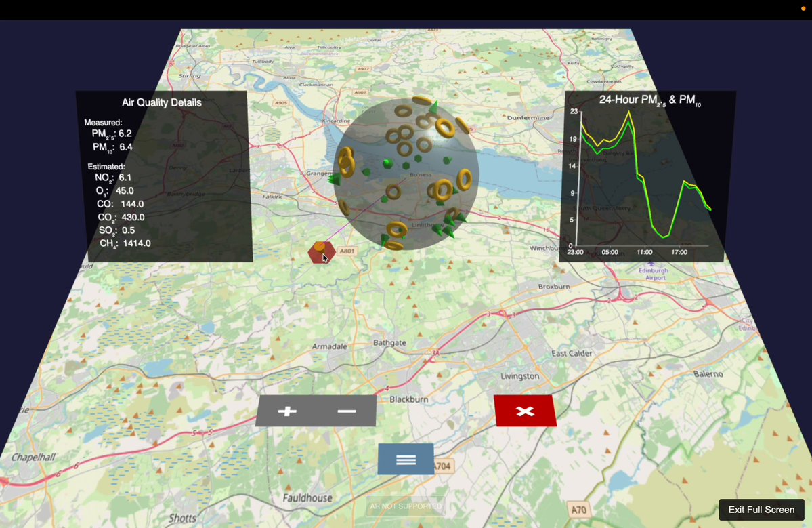This screenshot has height=528, width=812.
Task: Click the East Calder map label
Action: click(x=572, y=353)
